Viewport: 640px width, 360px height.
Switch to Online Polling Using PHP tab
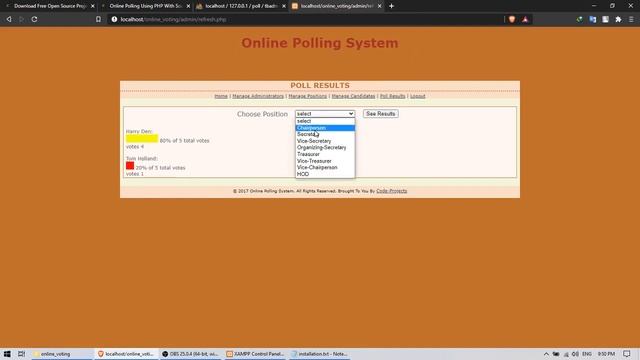[x=145, y=6]
